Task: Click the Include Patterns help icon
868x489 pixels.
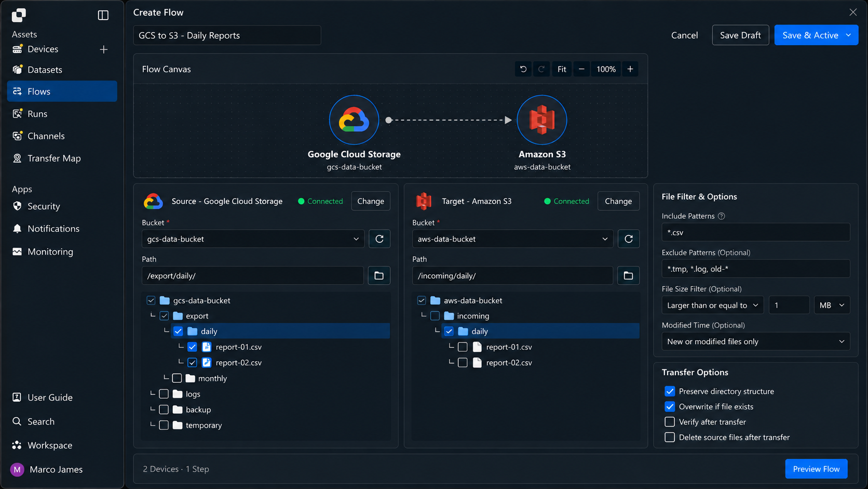Action: 722,216
